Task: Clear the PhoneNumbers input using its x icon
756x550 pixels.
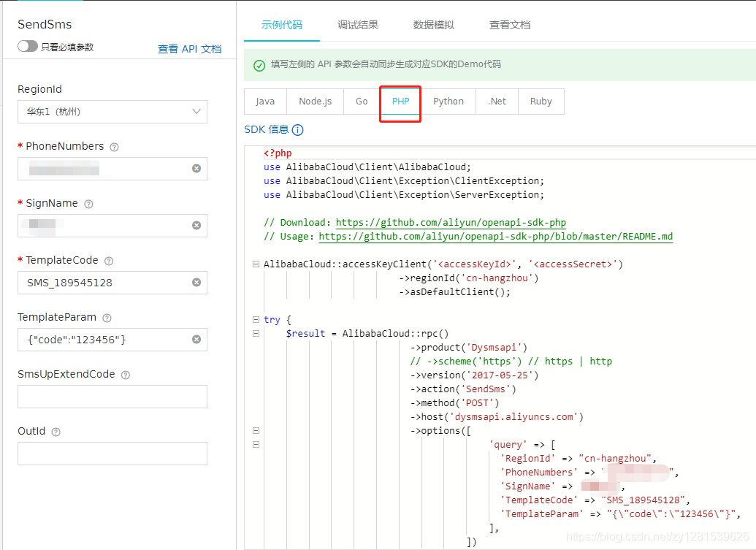Action: [x=196, y=169]
